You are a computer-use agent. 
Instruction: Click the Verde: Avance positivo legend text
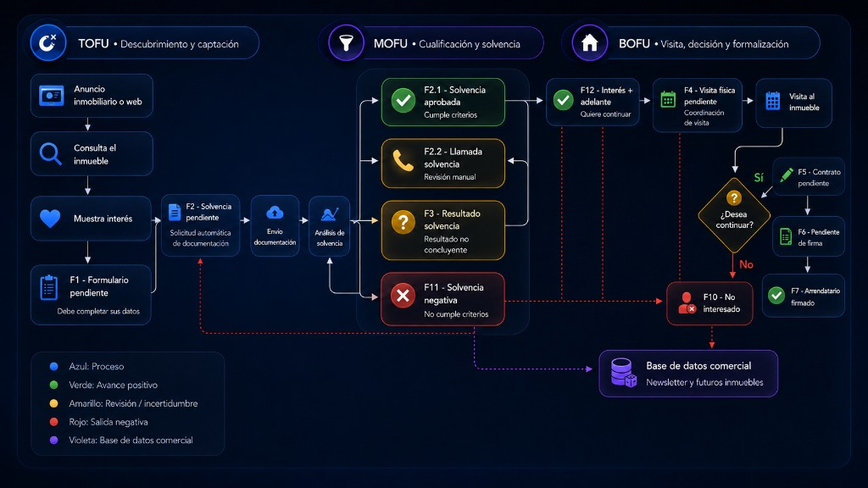tap(113, 385)
